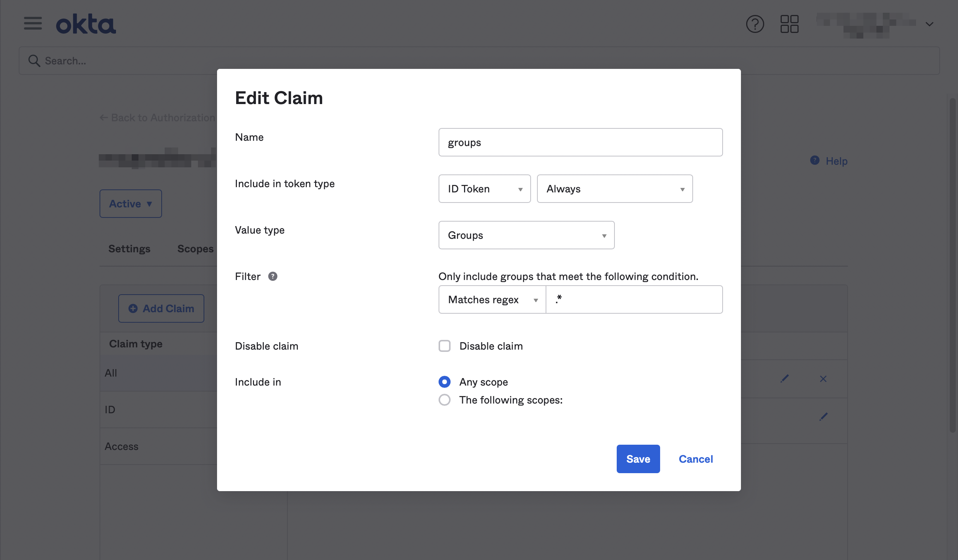The height and width of the screenshot is (560, 958).
Task: Switch to the Scopes tab
Action: pyautogui.click(x=195, y=249)
